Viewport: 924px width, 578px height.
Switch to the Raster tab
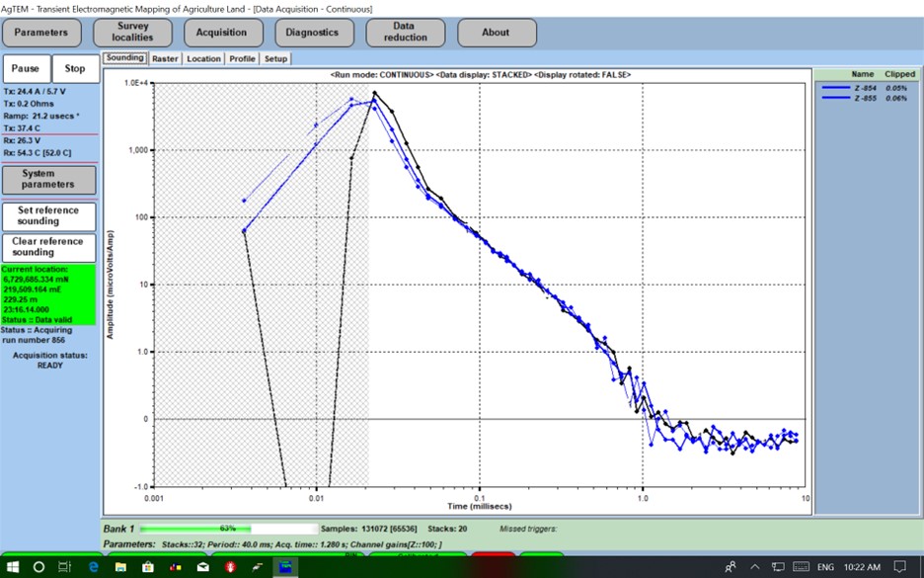click(165, 58)
